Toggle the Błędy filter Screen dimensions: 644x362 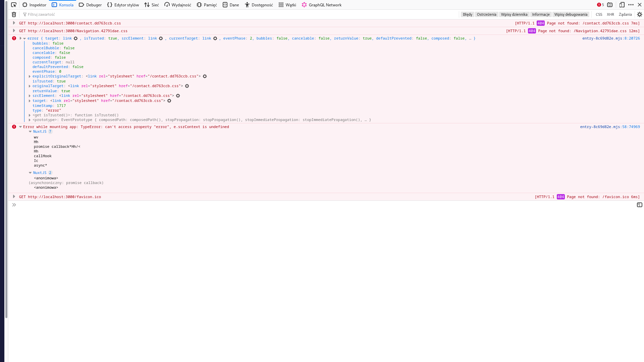(467, 14)
